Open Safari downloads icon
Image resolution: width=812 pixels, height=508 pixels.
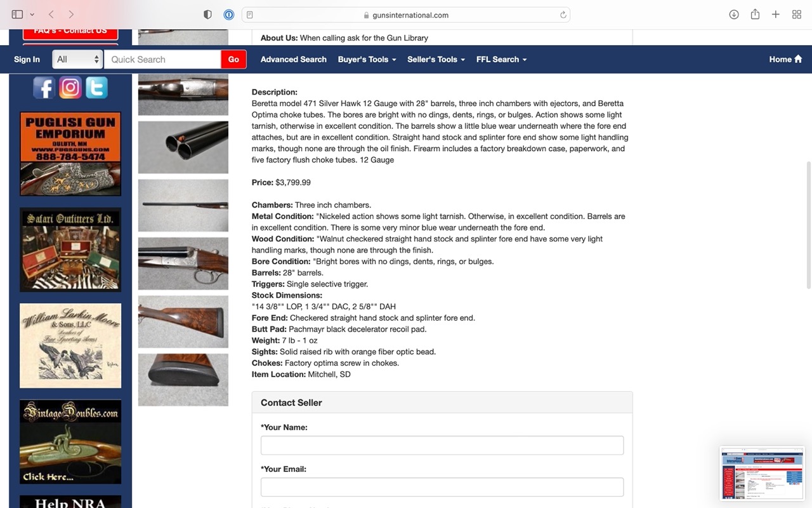(734, 15)
